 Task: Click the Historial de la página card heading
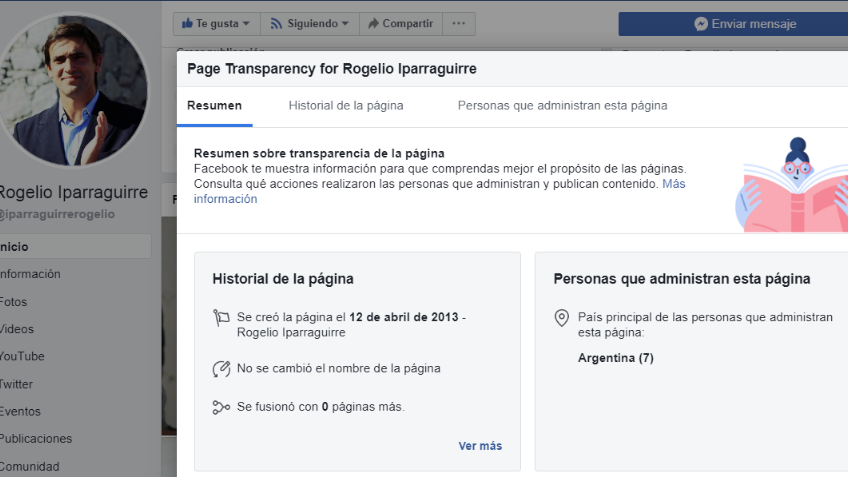pyautogui.click(x=283, y=279)
